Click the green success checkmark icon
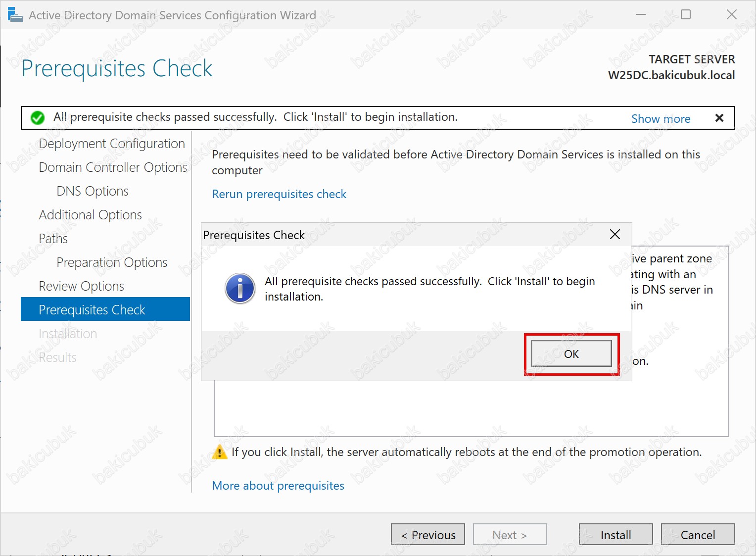 click(38, 118)
